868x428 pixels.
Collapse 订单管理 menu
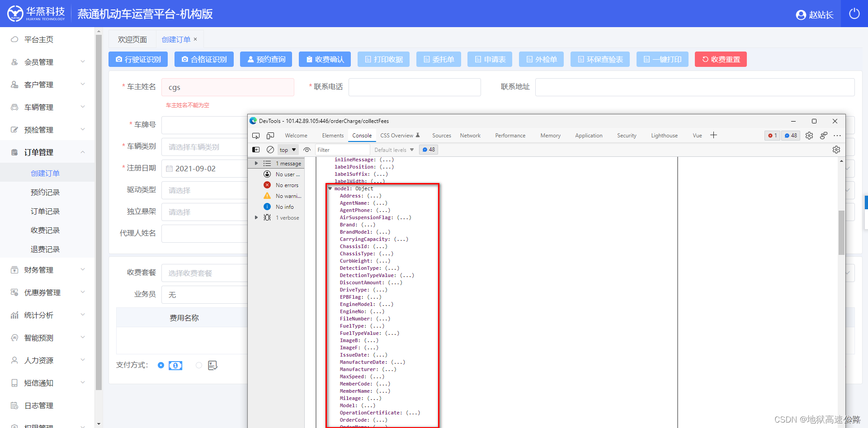[47, 152]
